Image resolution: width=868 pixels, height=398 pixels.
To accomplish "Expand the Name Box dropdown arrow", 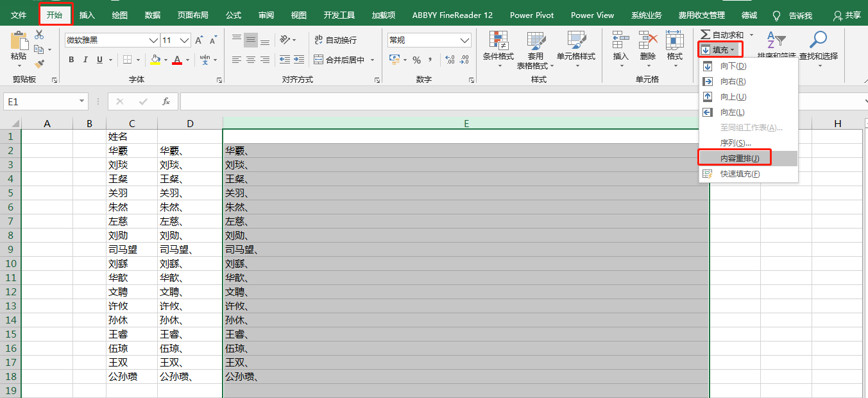I will click(82, 101).
